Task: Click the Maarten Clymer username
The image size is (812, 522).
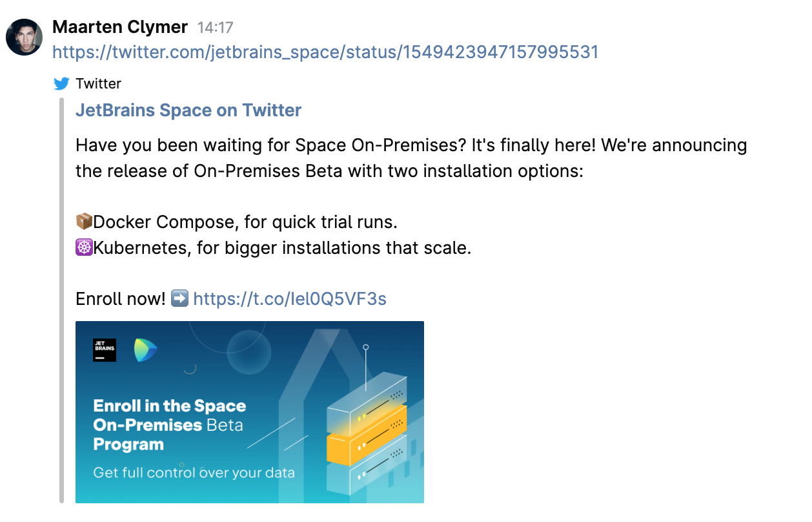Action: (120, 27)
